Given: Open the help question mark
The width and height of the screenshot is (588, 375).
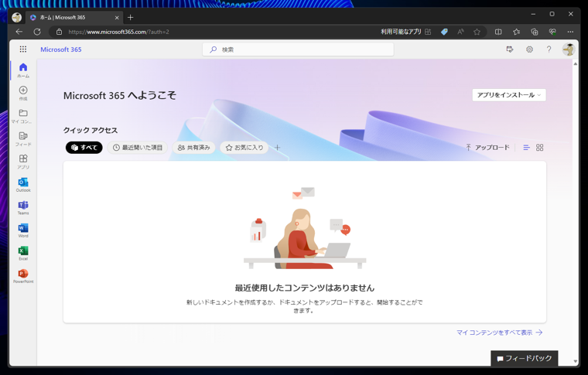Looking at the screenshot, I should pyautogui.click(x=549, y=49).
